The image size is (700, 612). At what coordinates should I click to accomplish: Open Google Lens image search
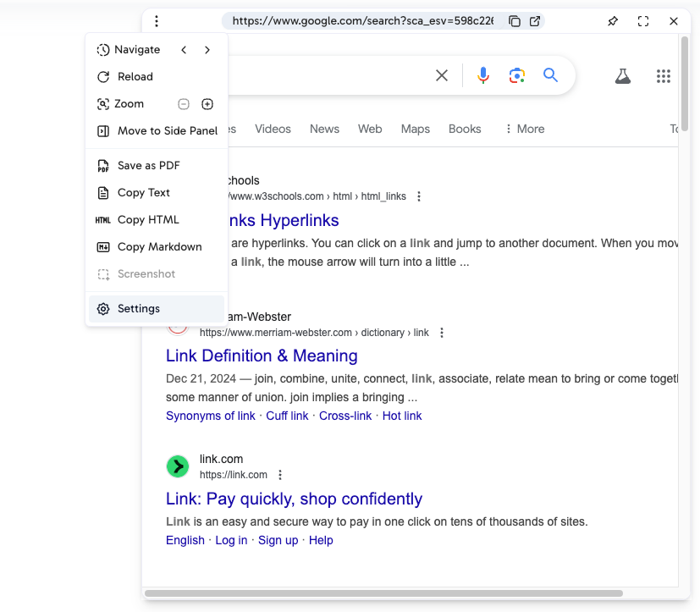[517, 76]
